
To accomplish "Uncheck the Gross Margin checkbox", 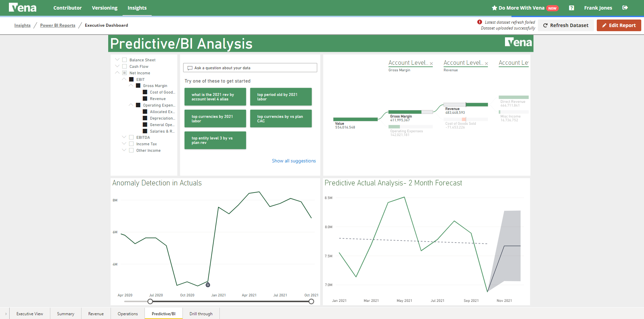I will [x=138, y=86].
